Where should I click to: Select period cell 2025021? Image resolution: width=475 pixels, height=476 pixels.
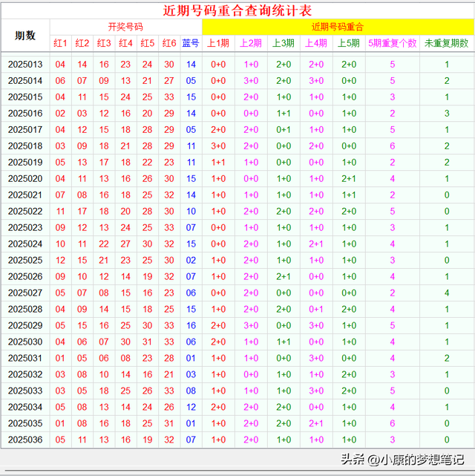[25, 195]
